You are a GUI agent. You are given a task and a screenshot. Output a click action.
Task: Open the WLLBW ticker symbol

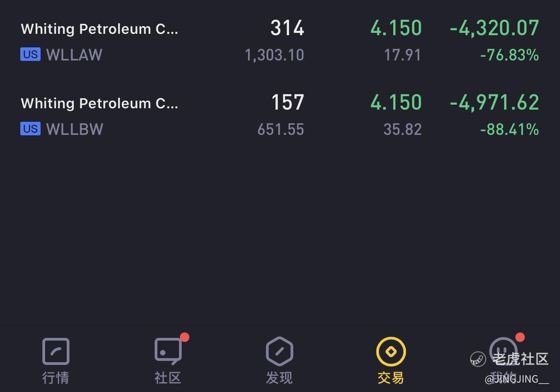[75, 129]
